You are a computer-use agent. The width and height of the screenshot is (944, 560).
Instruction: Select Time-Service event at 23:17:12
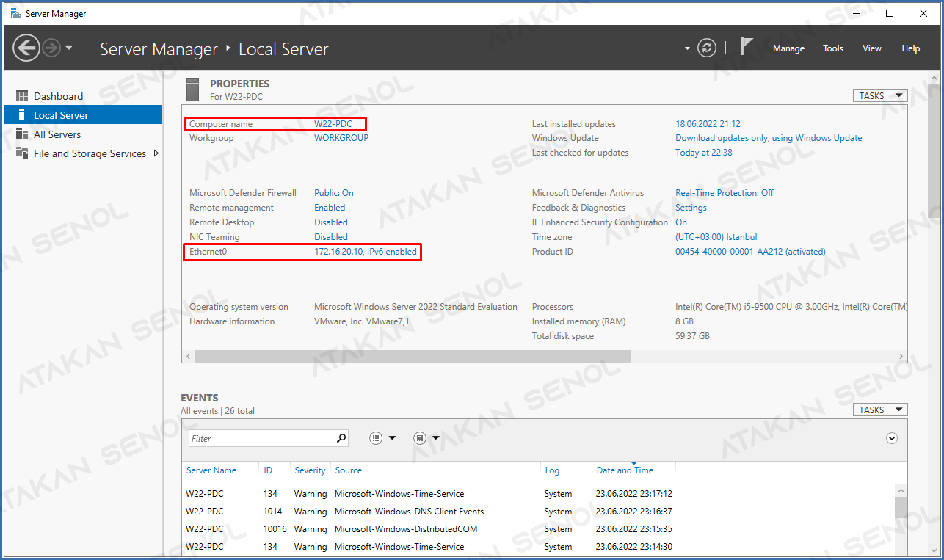point(538,494)
